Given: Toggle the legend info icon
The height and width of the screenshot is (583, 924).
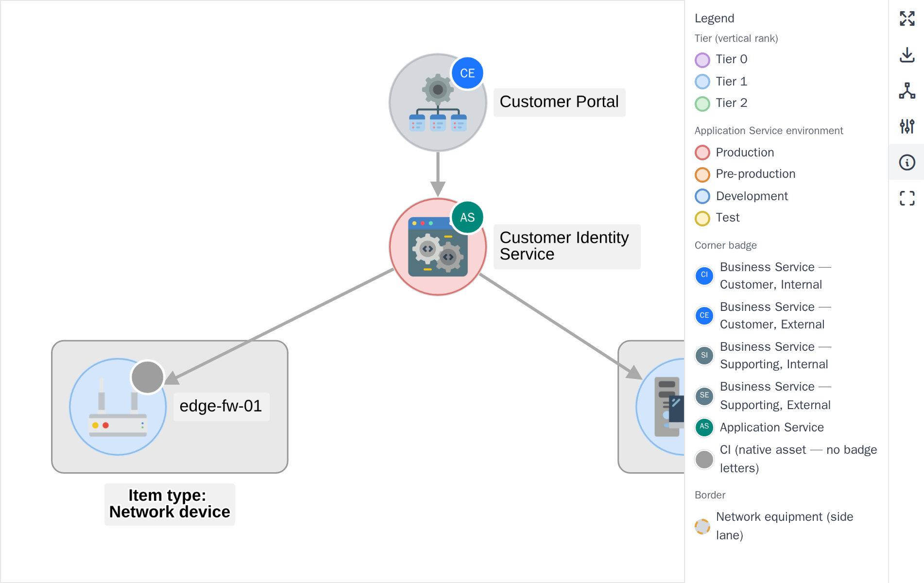Looking at the screenshot, I should [x=907, y=162].
